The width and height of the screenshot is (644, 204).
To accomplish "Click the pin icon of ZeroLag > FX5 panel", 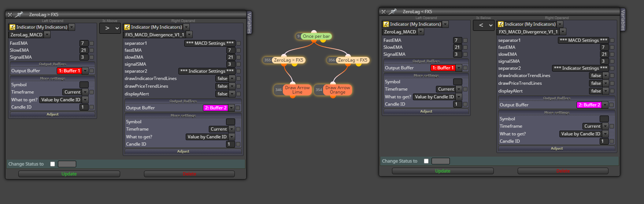I will (x=19, y=14).
